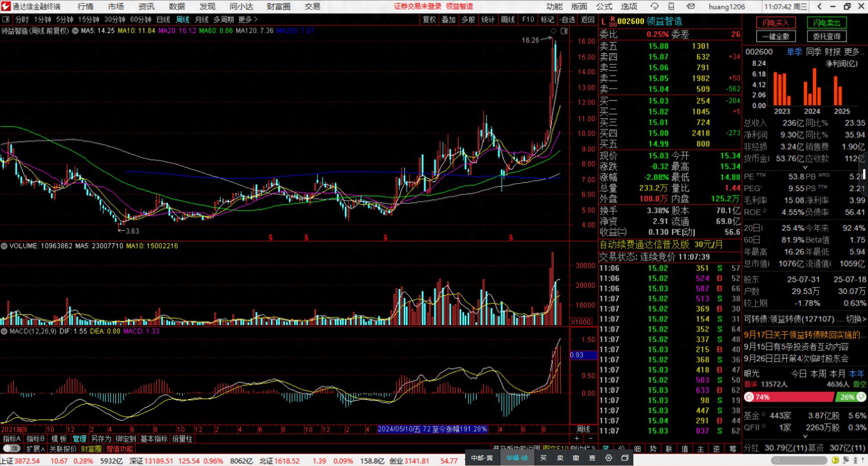Click the 查 query button in trading toolbar
The height and width of the screenshot is (466, 868).
pyautogui.click(x=592, y=458)
